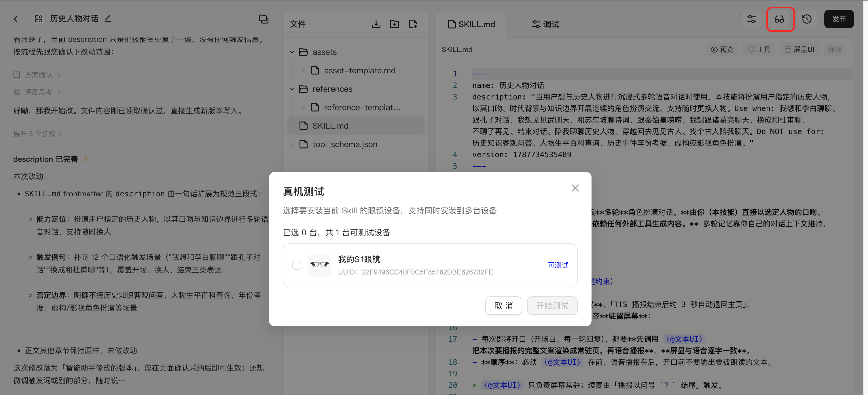868x395 pixels.
Task: Click the 预览 button
Action: (x=722, y=50)
